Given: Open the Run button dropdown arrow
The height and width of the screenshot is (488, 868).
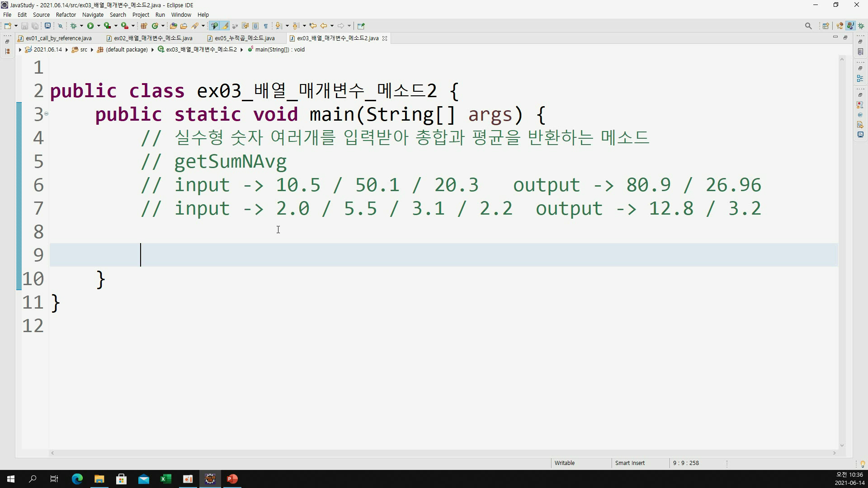Looking at the screenshot, I should [99, 26].
